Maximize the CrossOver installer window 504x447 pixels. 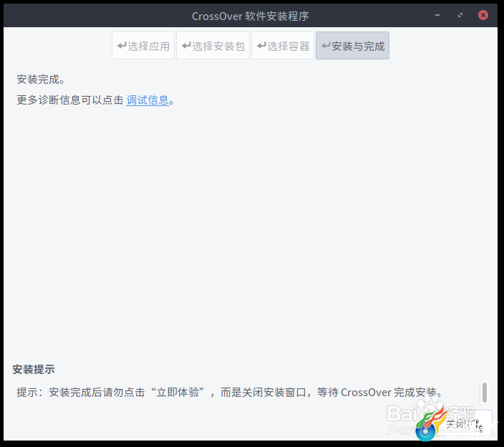[x=460, y=15]
